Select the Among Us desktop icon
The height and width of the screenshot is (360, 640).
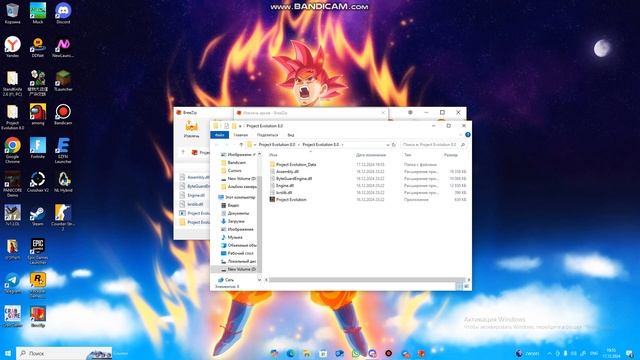click(x=38, y=114)
